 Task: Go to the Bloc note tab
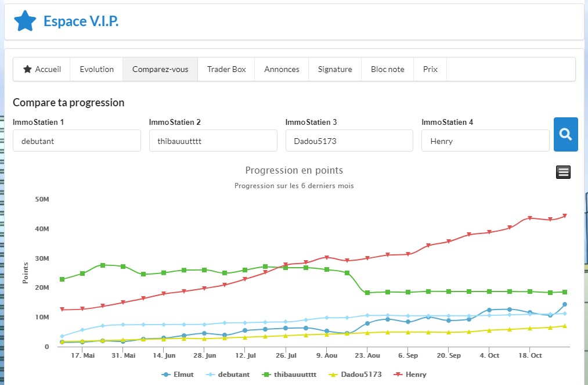pyautogui.click(x=387, y=69)
